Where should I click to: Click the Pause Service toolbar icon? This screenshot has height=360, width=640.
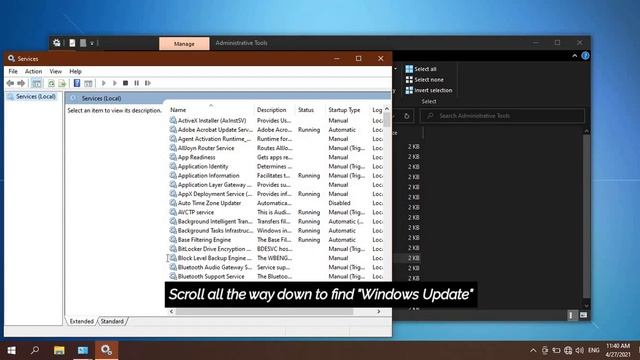pos(136,83)
